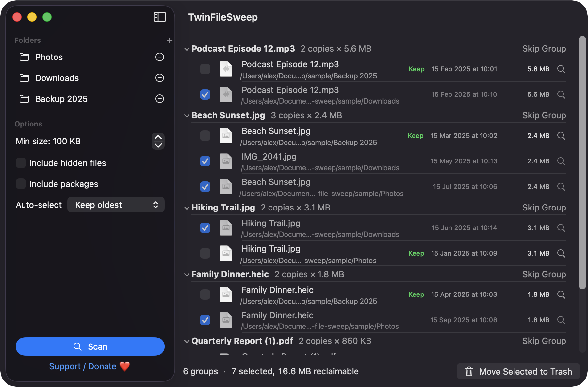Reveal Podcast Episode 12.mp3 Downloads copy with magnifier
588x387 pixels.
[561, 94]
